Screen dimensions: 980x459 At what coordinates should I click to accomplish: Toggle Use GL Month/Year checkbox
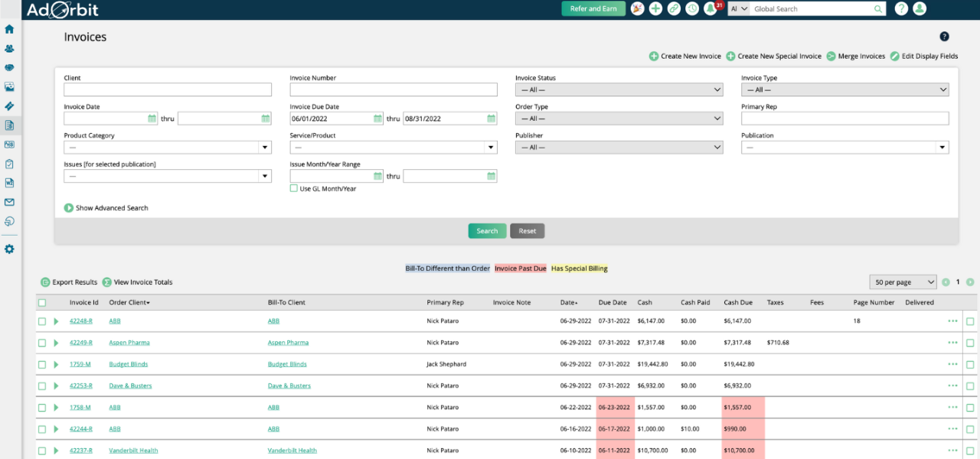pos(294,188)
